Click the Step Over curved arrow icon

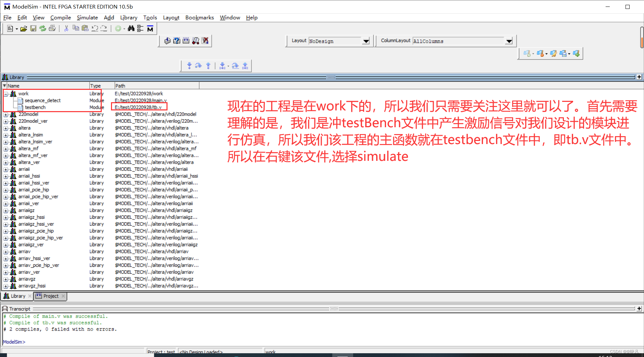198,66
